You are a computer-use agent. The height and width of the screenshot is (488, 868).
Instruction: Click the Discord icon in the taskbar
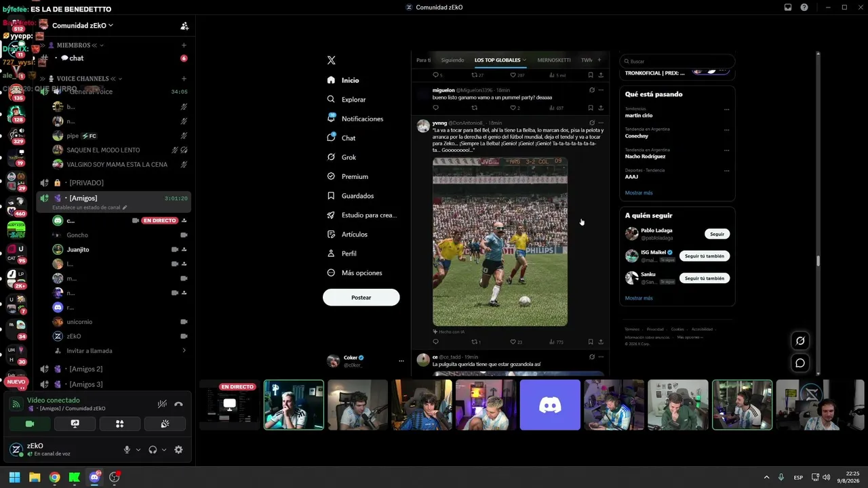coord(94,477)
